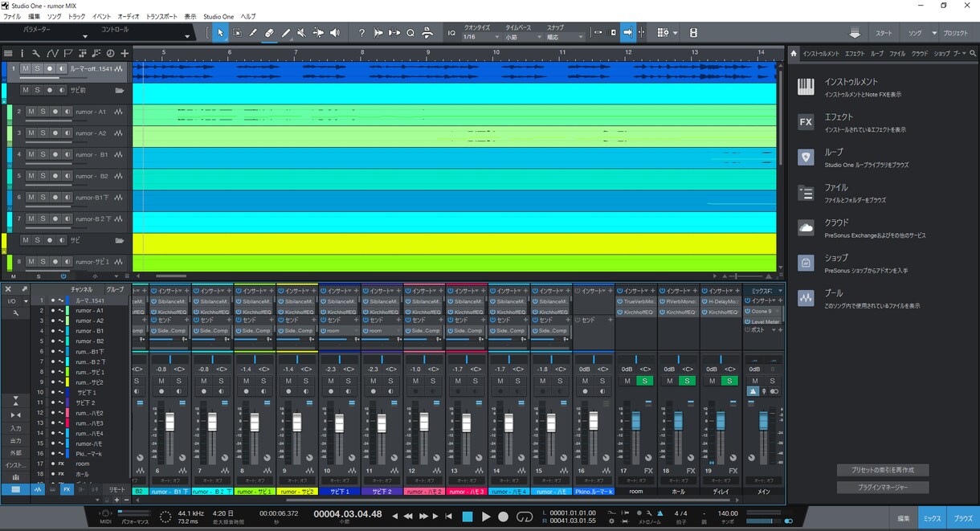Select the Eraser tool
This screenshot has width=980, height=531.
click(x=269, y=33)
